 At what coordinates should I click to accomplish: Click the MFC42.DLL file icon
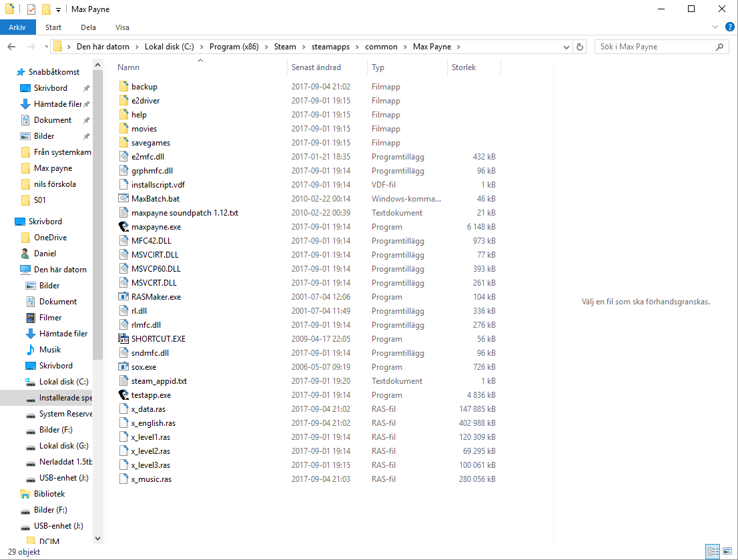pos(123,241)
